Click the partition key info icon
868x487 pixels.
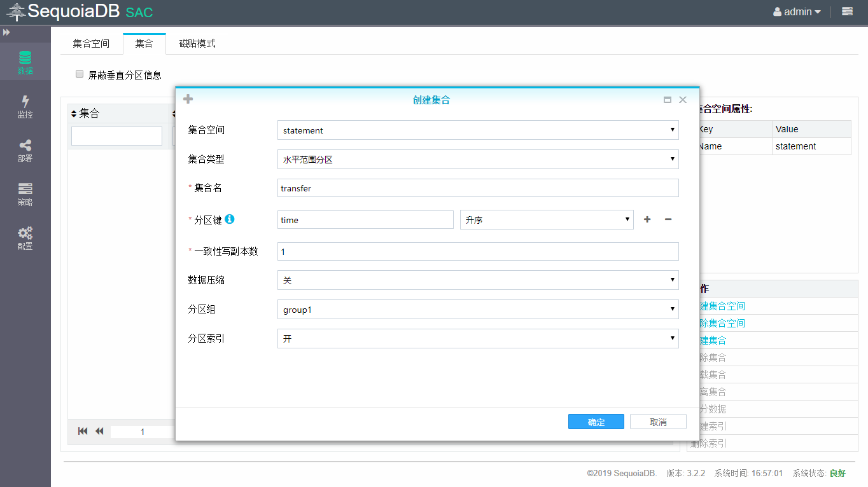230,219
